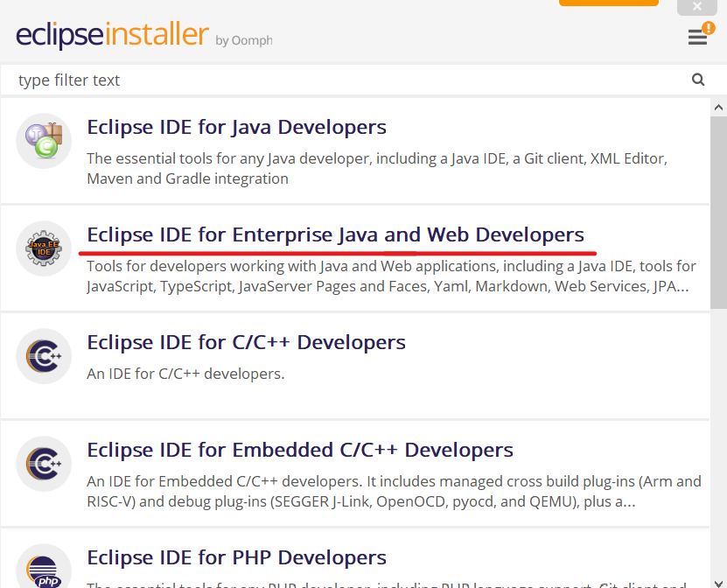
Task: Click description starting 'The essential tools for any Java developer'
Action: [x=377, y=168]
